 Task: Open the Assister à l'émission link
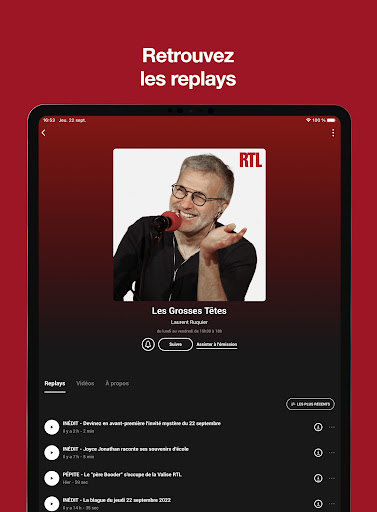(x=217, y=344)
